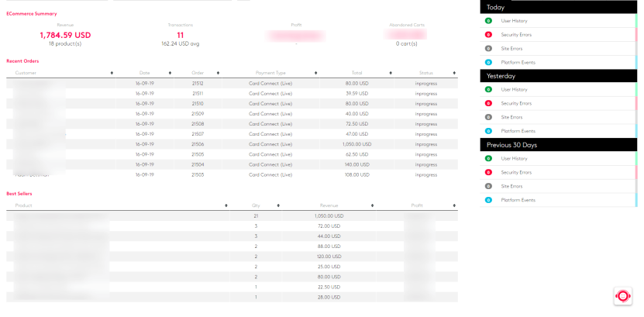Viewport: 644px width, 317px height.
Task: Select order number 21503
Action: tap(198, 174)
